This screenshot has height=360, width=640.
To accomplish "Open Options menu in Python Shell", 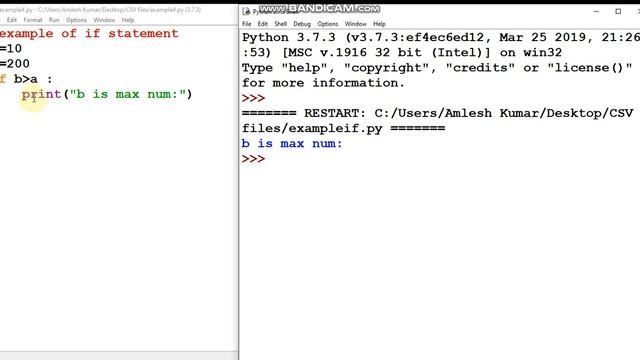I will [x=328, y=24].
